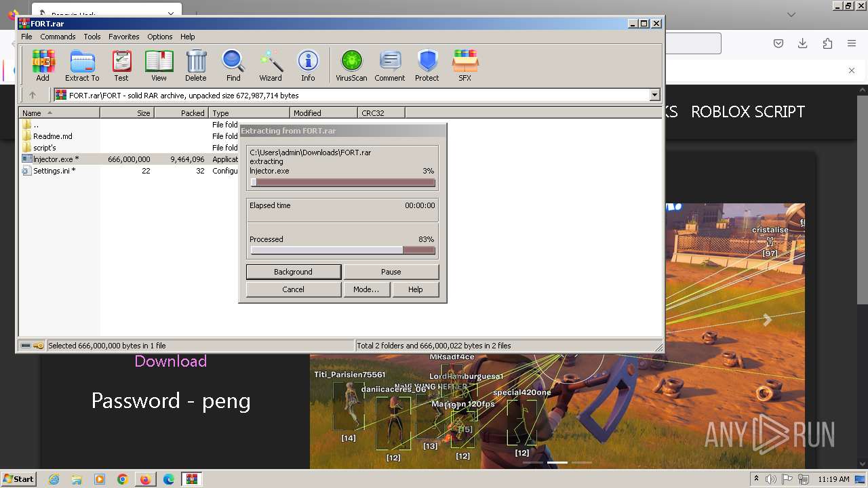The width and height of the screenshot is (868, 488).
Task: Sort by the Type column header
Action: click(250, 113)
